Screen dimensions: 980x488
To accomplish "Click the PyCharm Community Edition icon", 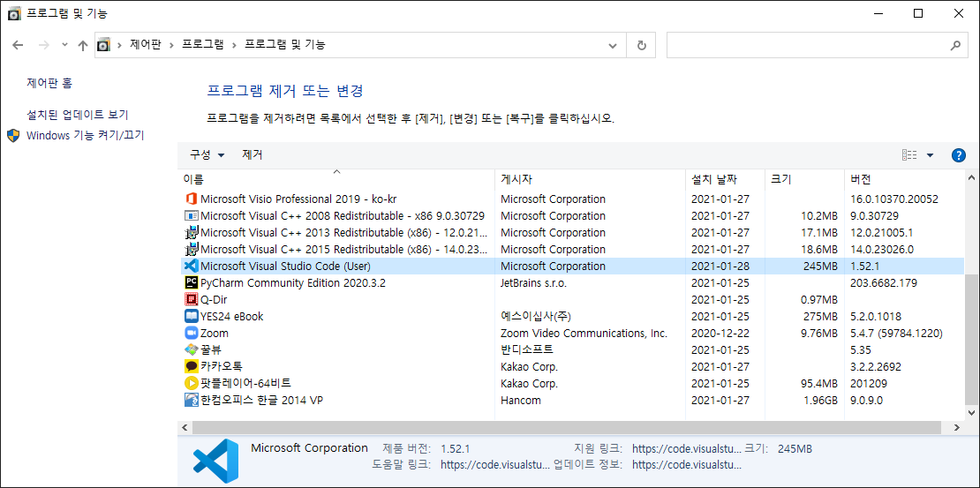I will tap(192, 283).
